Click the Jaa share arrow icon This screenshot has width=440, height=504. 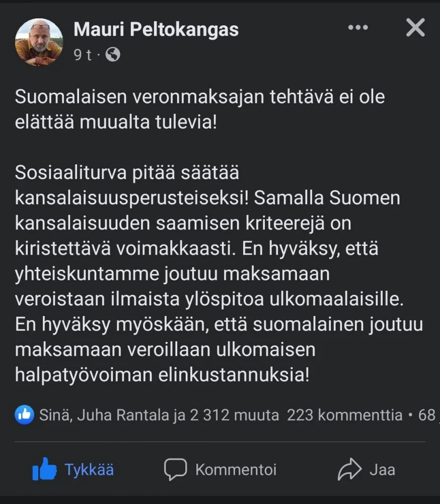pyautogui.click(x=350, y=470)
